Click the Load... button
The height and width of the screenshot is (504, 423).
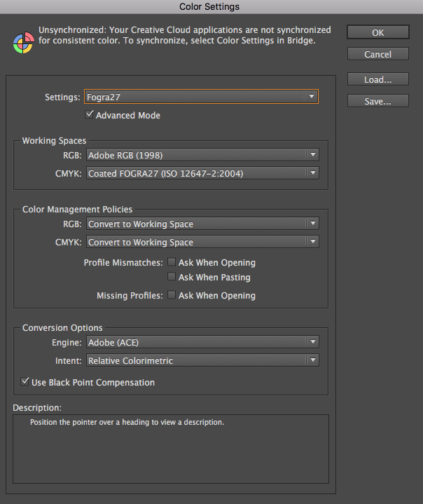pyautogui.click(x=378, y=80)
